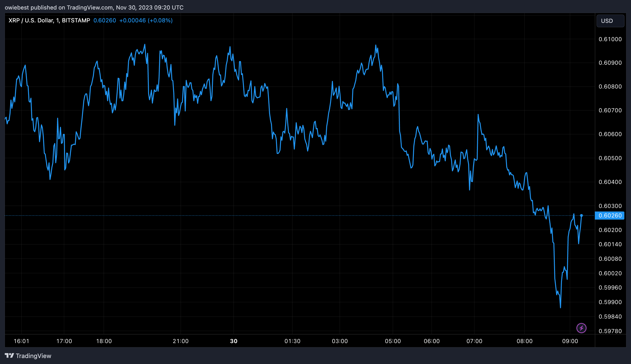Click the +0.00046 (+0.08%) change text
Screen dimensions: 631x364
tap(146, 20)
